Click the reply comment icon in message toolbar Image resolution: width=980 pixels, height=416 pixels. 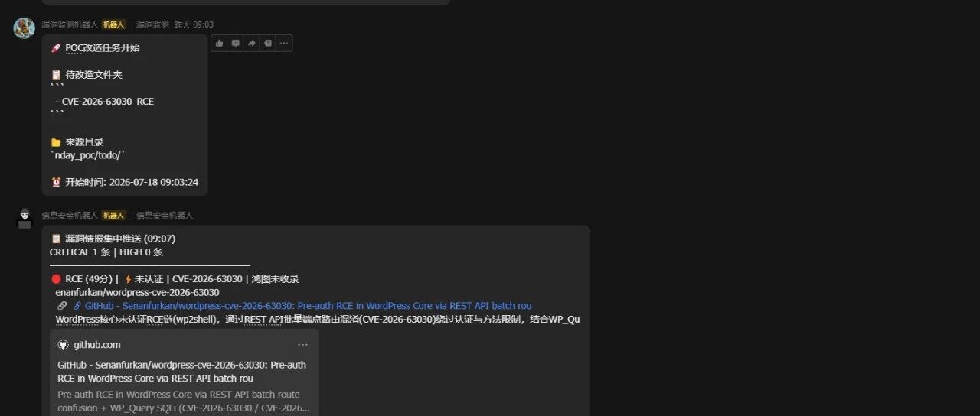point(236,44)
